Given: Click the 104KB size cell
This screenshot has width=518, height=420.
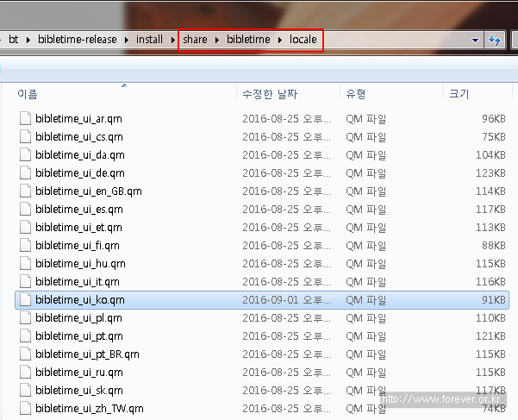Looking at the screenshot, I should 490,154.
